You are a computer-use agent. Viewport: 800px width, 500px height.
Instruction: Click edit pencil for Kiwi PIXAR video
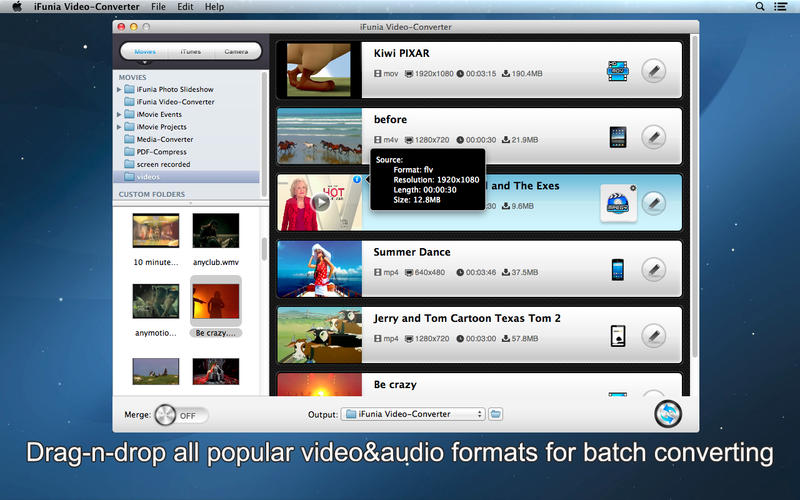click(x=653, y=71)
